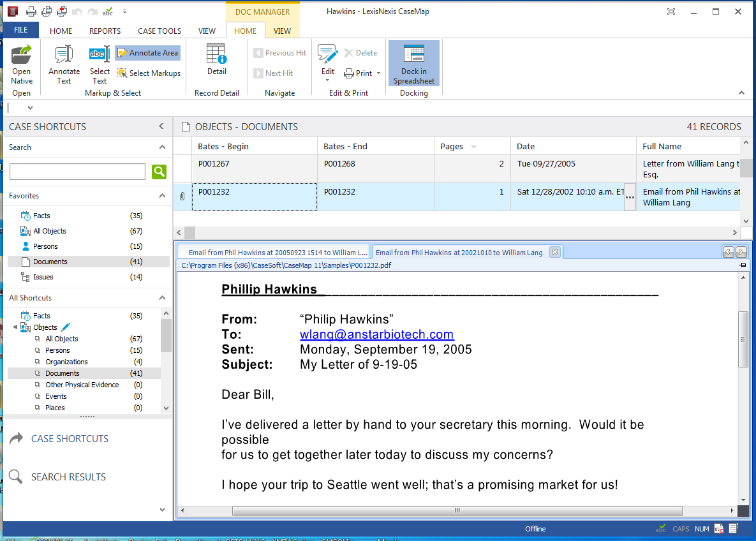Close the 20021010 email document tab
The height and width of the screenshot is (541, 756).
tap(554, 252)
